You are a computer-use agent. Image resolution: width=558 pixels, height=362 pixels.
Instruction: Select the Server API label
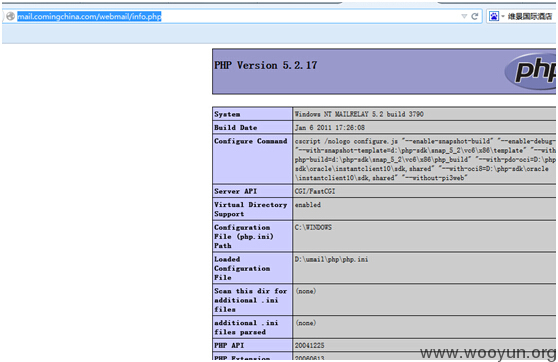[x=235, y=191]
